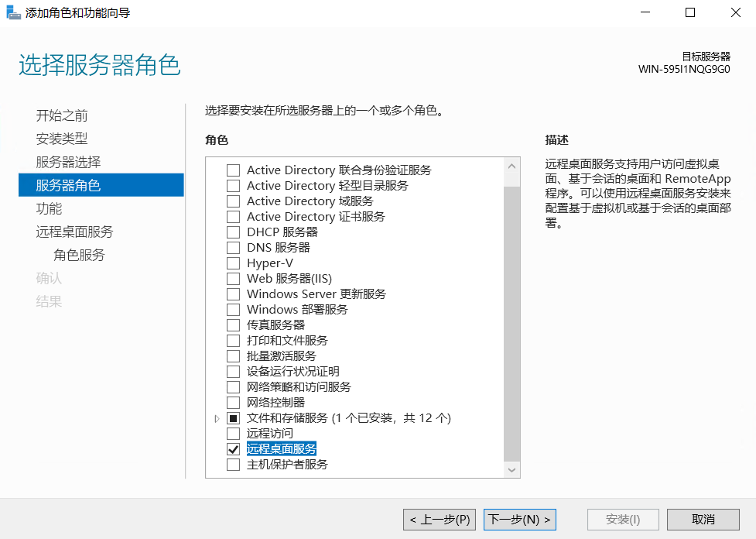Viewport: 756px width, 539px height.
Task: Click server name WIN-595I1NQG9G0
Action: coord(684,69)
